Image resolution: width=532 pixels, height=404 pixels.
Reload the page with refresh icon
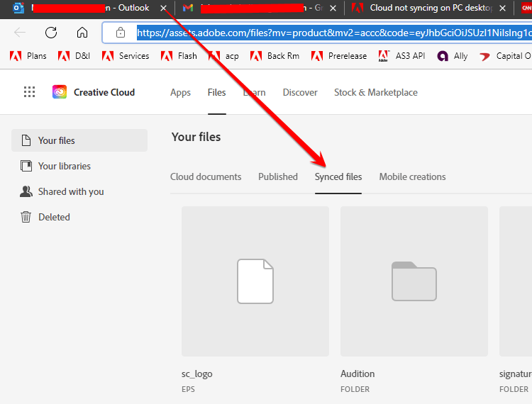point(51,33)
